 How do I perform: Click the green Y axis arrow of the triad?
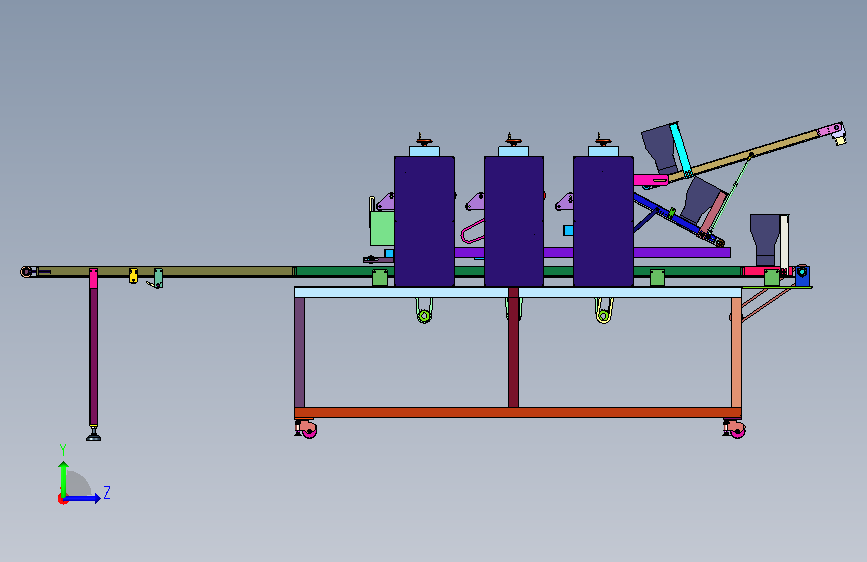click(64, 478)
